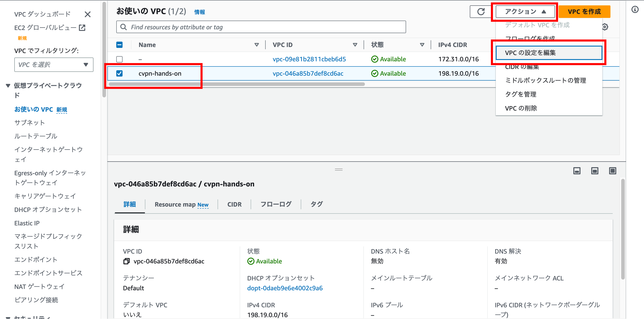This screenshot has height=319, width=644.
Task: Click the search magnifier icon
Action: (x=124, y=27)
